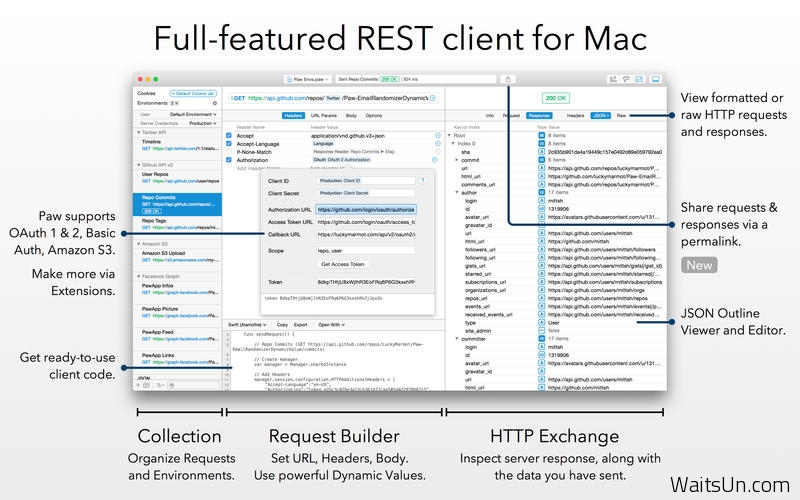Viewport: 800px width, 500px height.
Task: Remove the Accept-Language header via its minus icon
Action: [x=438, y=144]
